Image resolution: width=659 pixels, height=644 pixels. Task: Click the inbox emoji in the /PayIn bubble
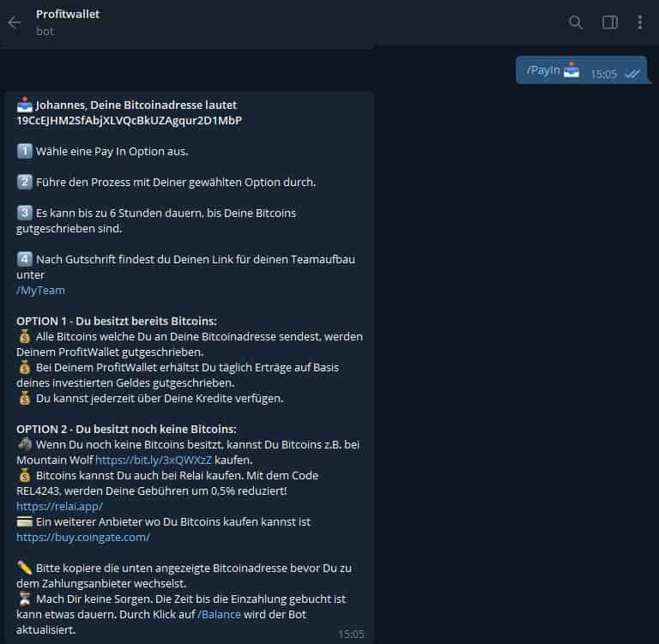pos(571,69)
